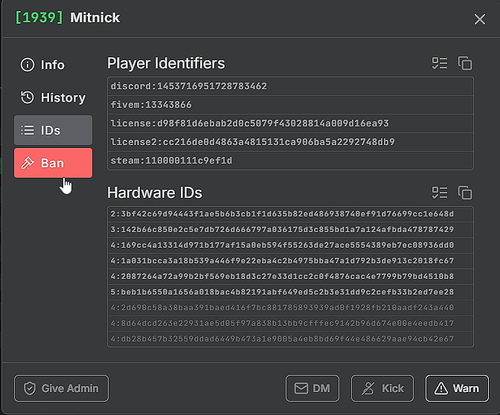Image resolution: width=500 pixels, height=415 pixels.
Task: Select dimmed hardware ID starting 4:db28b4
Action: 290,339
